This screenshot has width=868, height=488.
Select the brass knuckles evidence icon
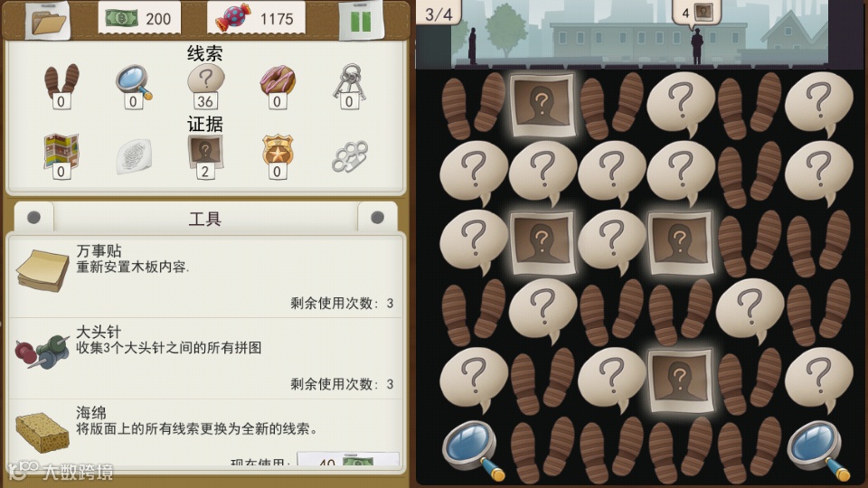(349, 156)
